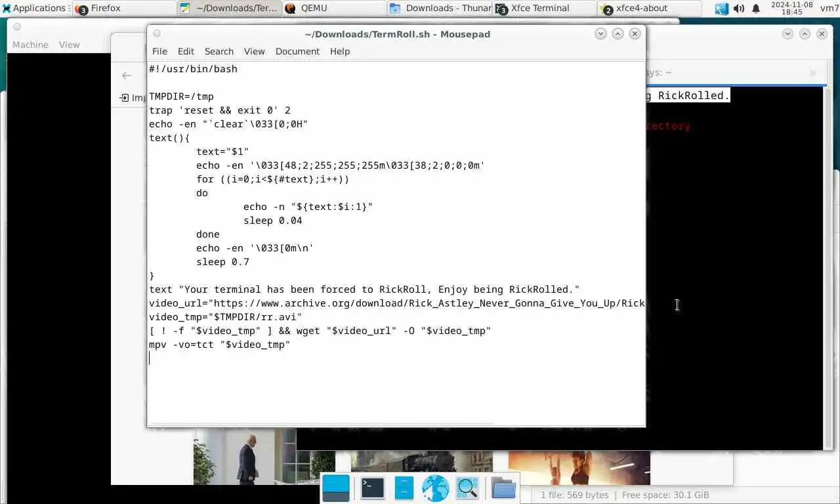
Task: Click the Thunar folder icon in taskbar button
Action: [x=395, y=9]
